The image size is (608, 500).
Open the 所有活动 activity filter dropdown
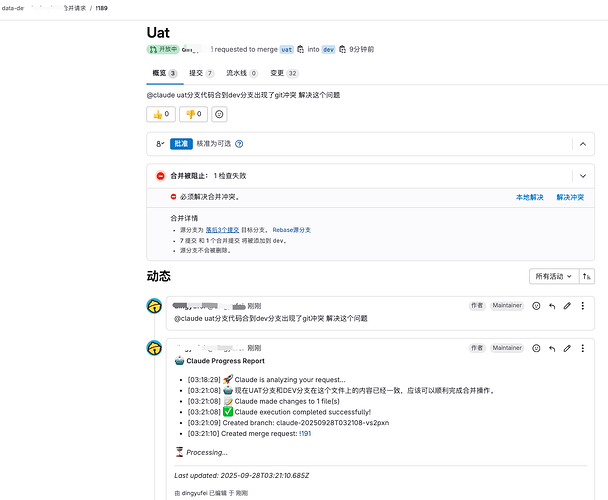[554, 276]
